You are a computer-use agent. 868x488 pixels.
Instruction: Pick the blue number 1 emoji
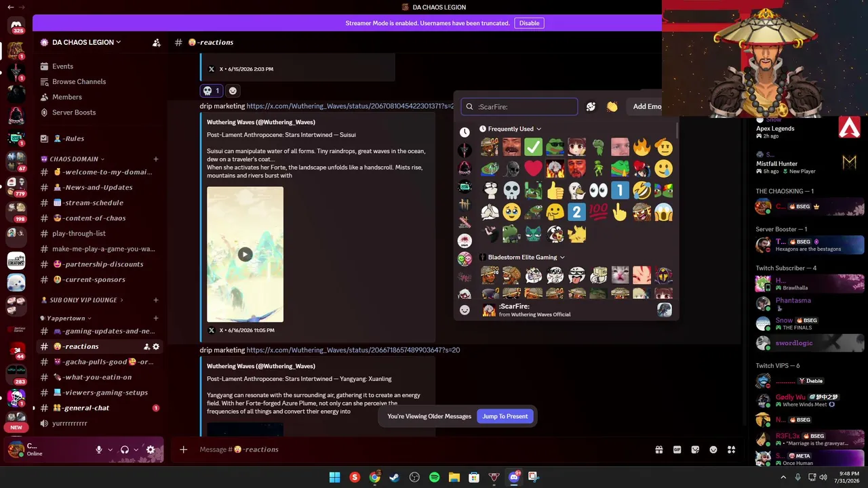coord(620,190)
